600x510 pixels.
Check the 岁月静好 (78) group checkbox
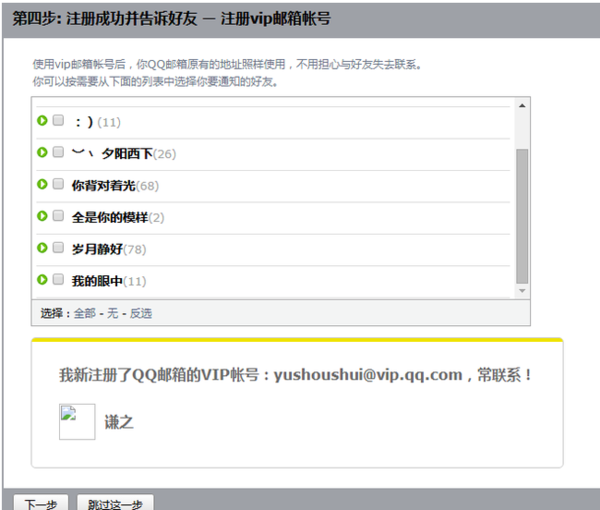pos(58,247)
